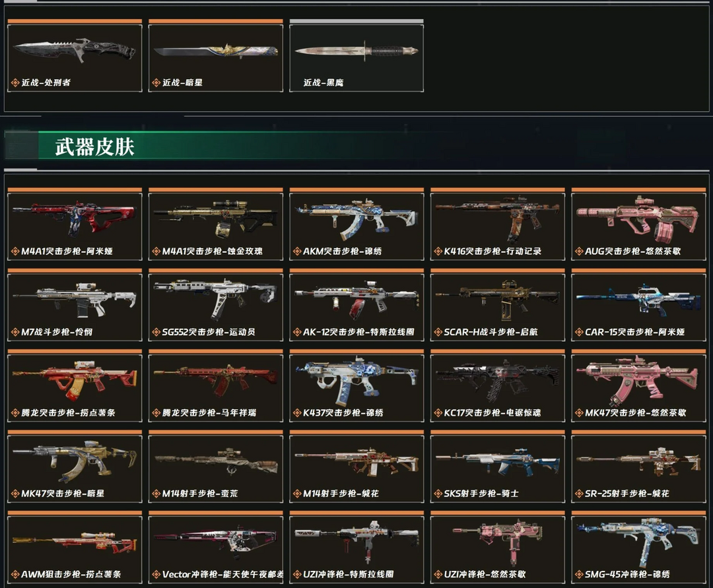Screen dimensions: 713x588
Task: Click the blue CAR-15 阿米娅 rifle image
Action: point(638,298)
